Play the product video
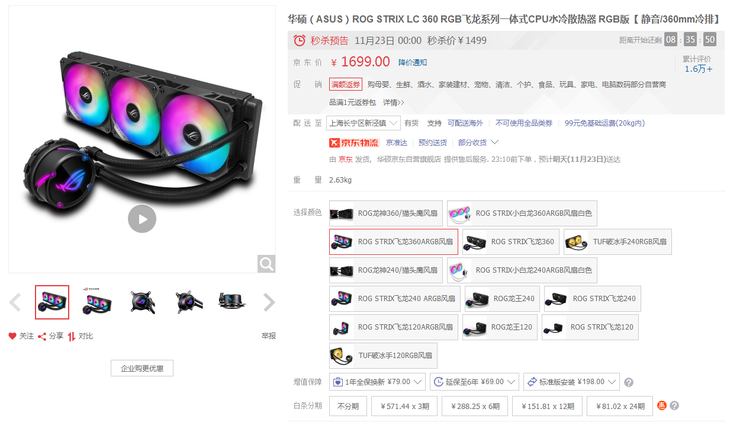This screenshot has height=425, width=730. point(142,219)
